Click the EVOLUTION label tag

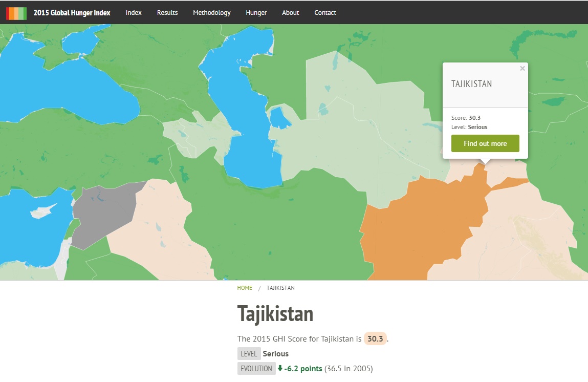click(256, 369)
